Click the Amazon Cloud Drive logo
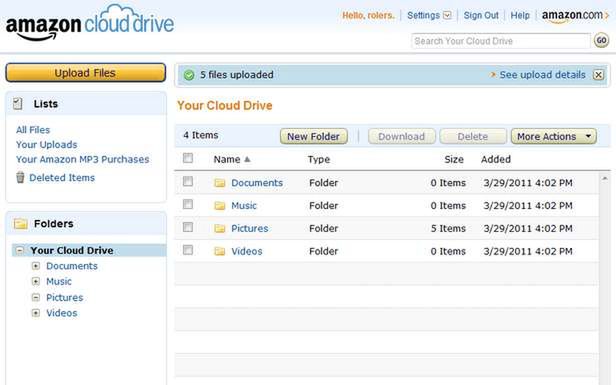The height and width of the screenshot is (385, 616). 90,23
